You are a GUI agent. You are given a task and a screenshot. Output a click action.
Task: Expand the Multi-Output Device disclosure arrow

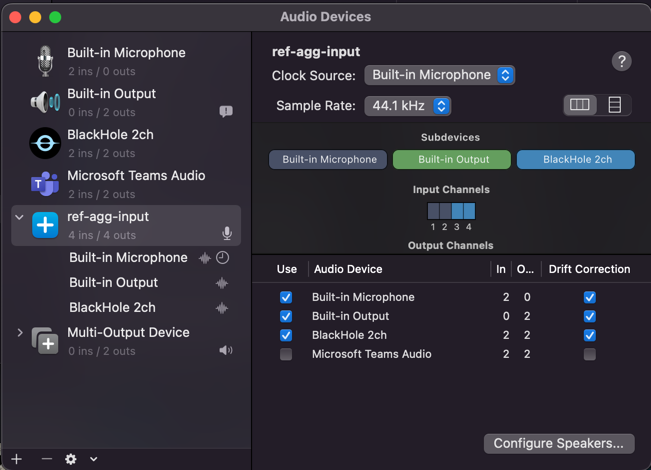(20, 333)
